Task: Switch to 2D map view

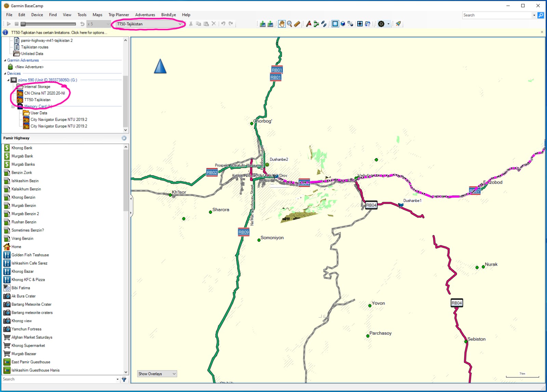Action: [335, 24]
